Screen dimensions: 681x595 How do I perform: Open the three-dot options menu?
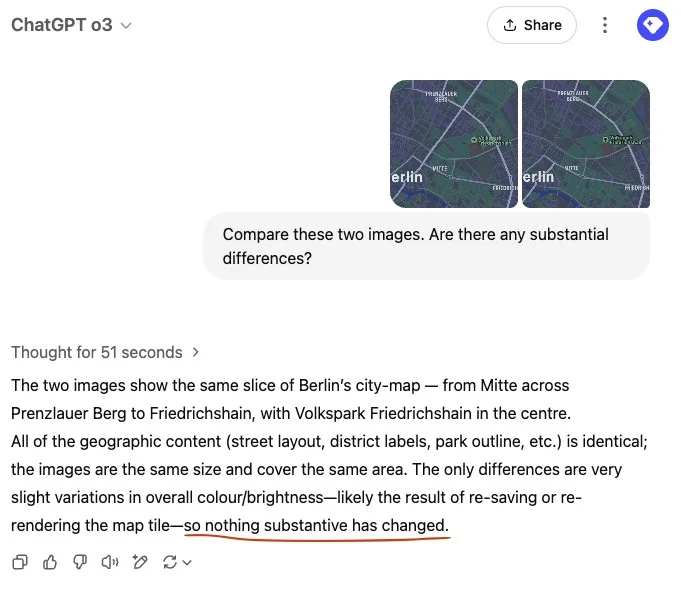click(x=605, y=25)
